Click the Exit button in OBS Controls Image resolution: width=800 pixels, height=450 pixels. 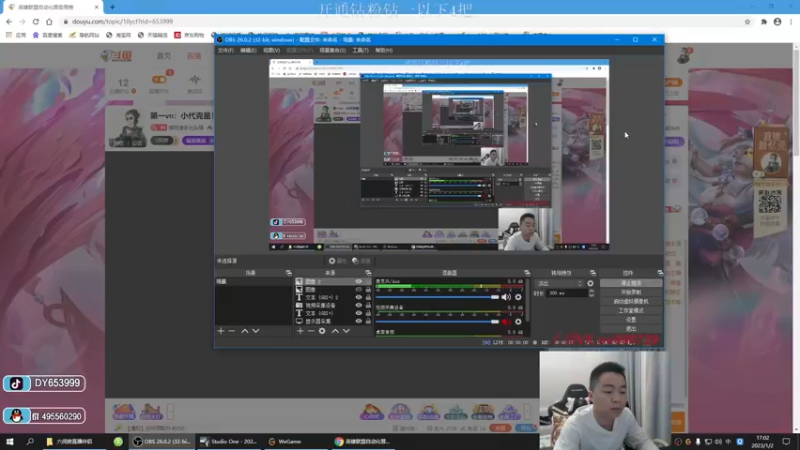pos(631,329)
